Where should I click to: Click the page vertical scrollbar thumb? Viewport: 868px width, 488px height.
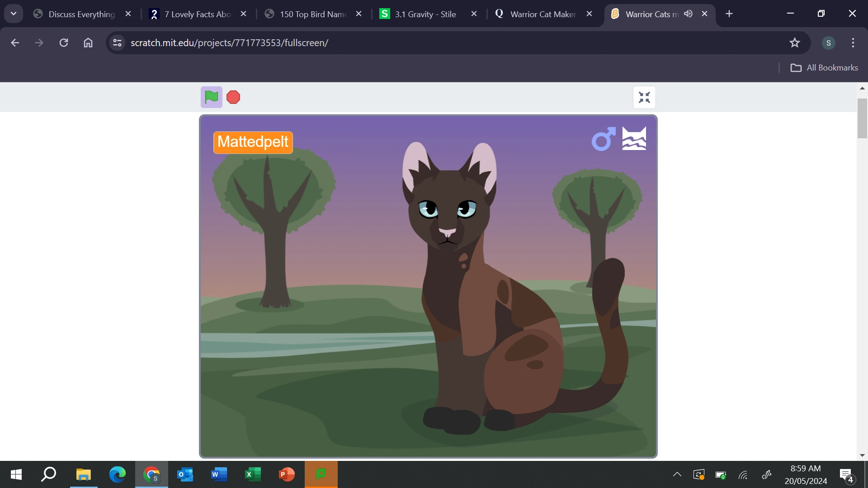(862, 118)
